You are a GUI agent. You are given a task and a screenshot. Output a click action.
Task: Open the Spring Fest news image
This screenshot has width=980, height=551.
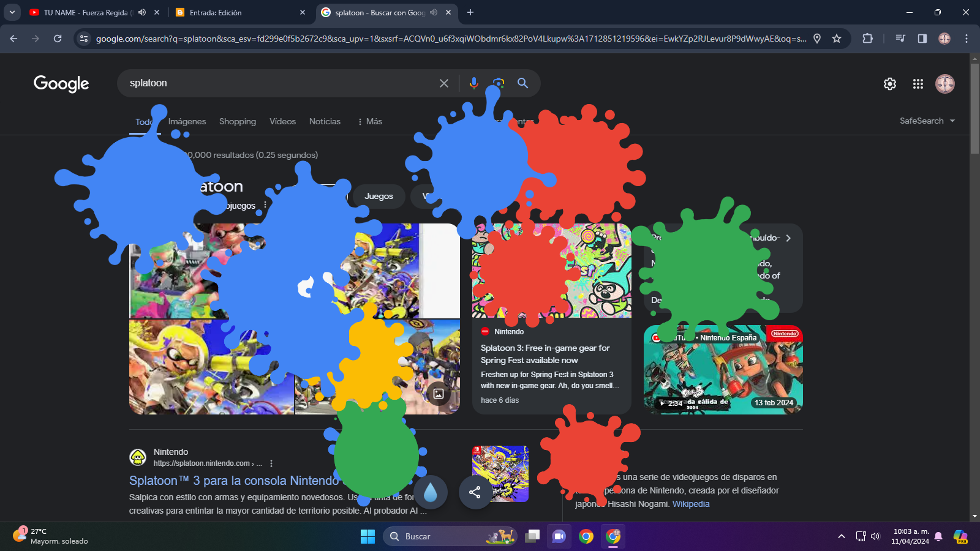(552, 271)
